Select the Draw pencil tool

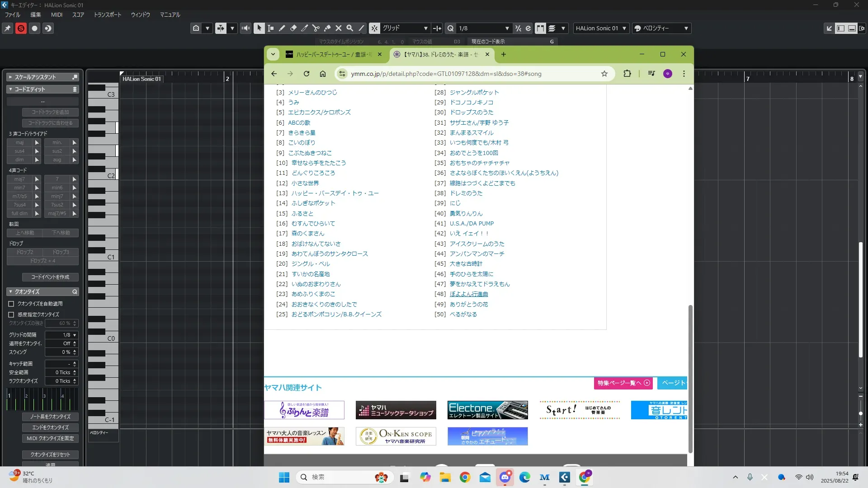282,28
